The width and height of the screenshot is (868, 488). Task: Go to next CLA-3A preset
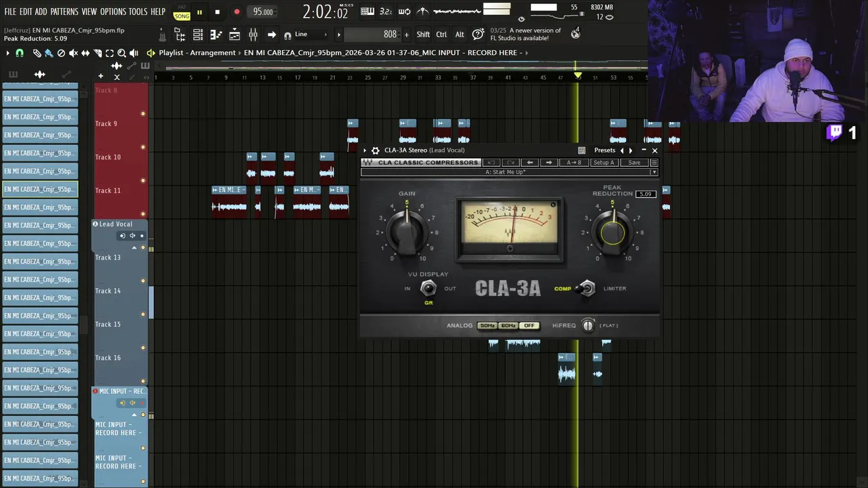631,150
